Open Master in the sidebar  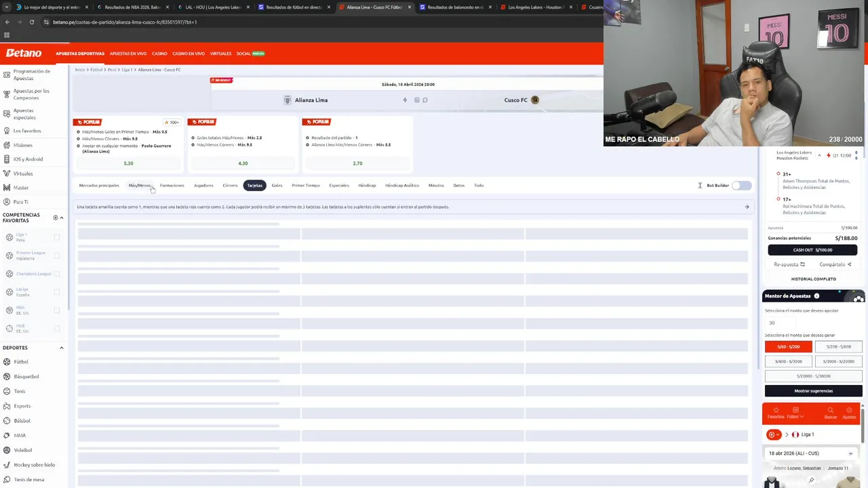pos(20,188)
